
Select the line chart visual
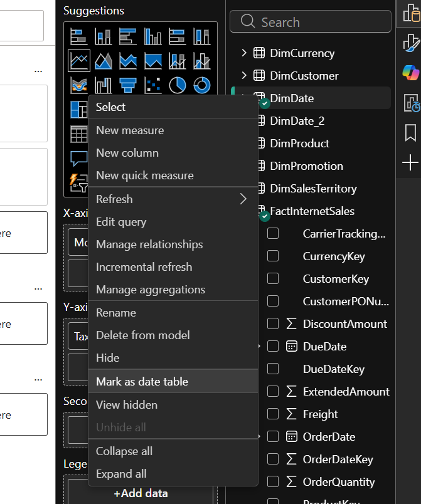tap(79, 61)
